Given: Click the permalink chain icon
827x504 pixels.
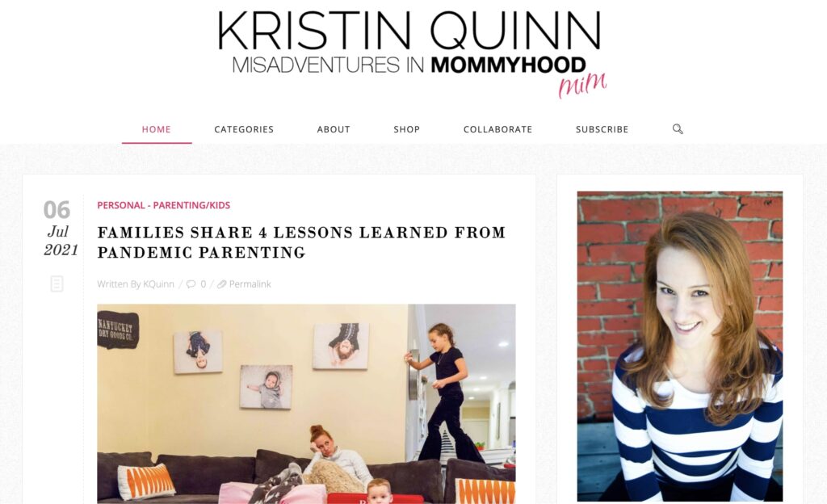Looking at the screenshot, I should 221,284.
